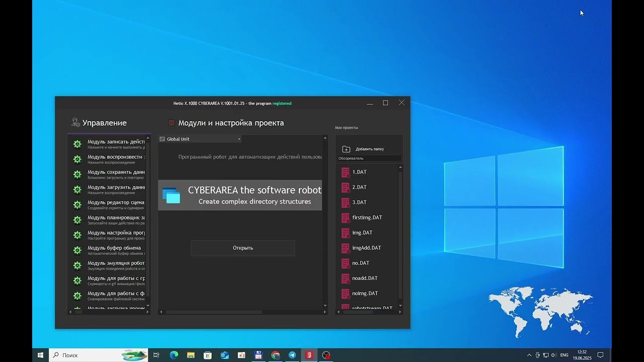Screen dimensions: 644x362
Task: Select the noadd.DAT file icon
Action: (346, 278)
